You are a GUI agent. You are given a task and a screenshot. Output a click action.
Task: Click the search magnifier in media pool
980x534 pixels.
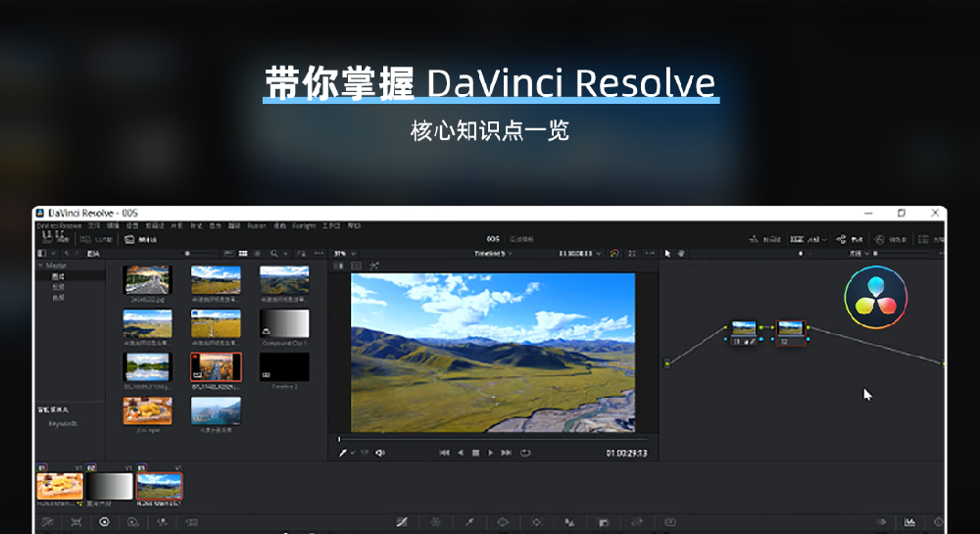274,253
